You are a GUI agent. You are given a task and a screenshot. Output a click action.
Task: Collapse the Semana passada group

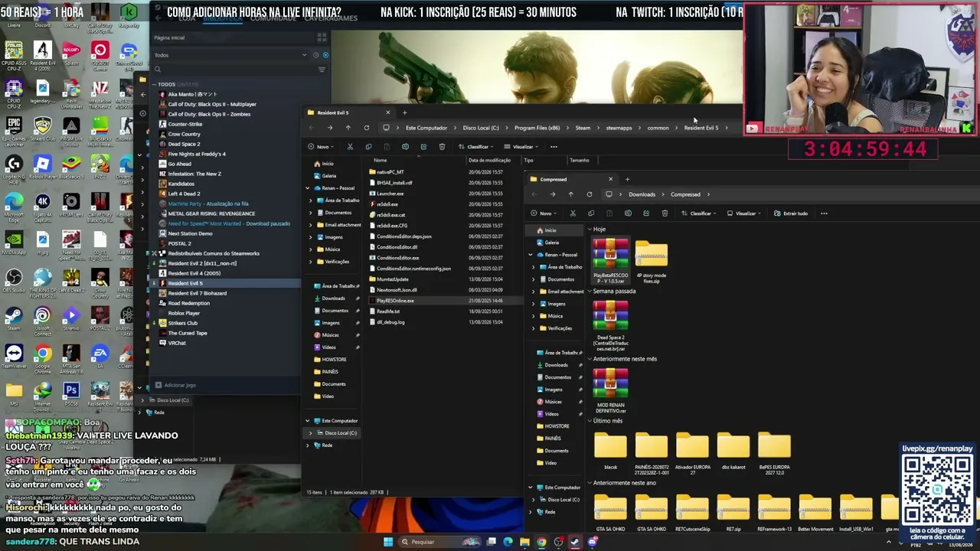(590, 292)
